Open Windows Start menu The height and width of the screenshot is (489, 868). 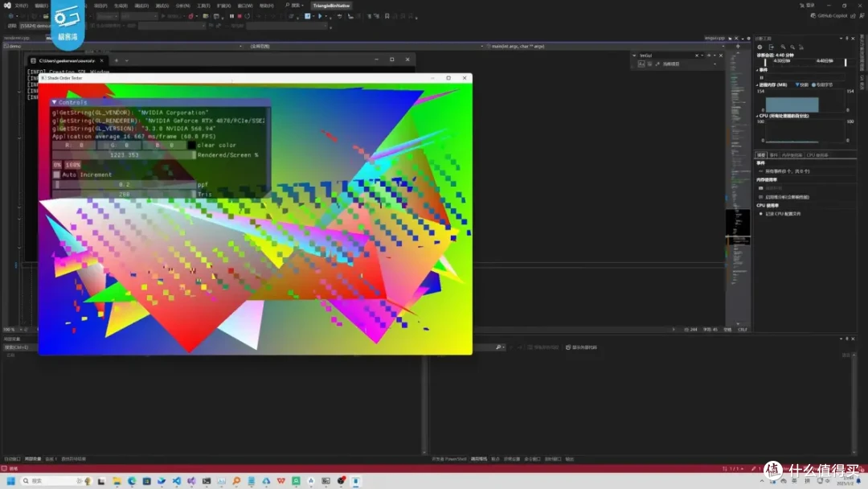pos(10,481)
